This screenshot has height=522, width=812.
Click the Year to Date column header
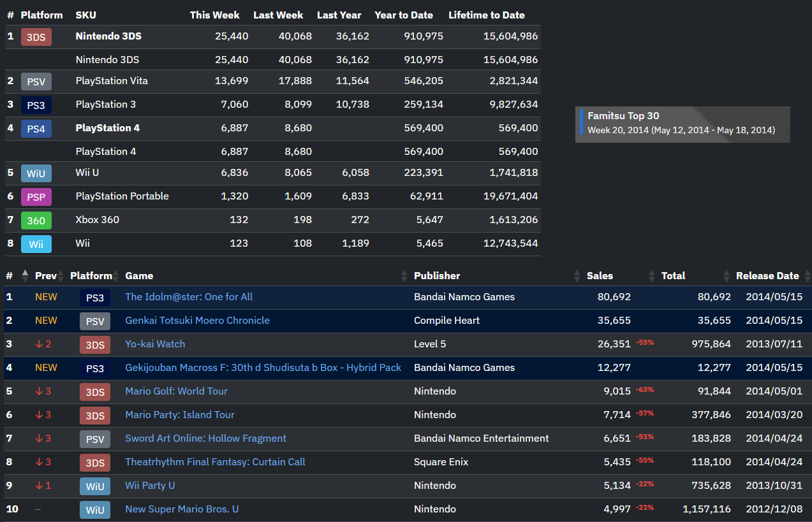pyautogui.click(x=404, y=15)
